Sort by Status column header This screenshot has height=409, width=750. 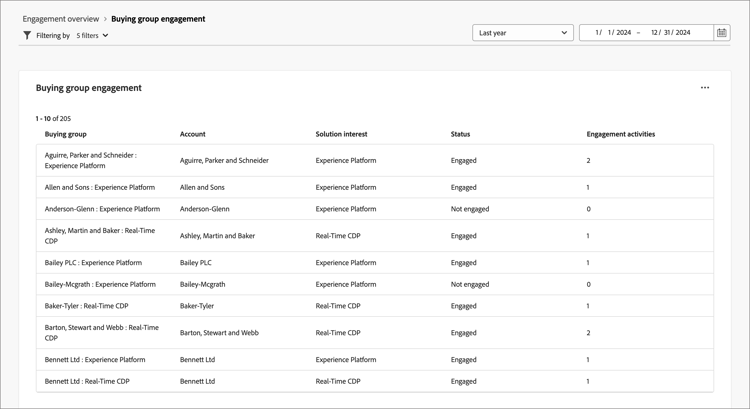tap(460, 134)
